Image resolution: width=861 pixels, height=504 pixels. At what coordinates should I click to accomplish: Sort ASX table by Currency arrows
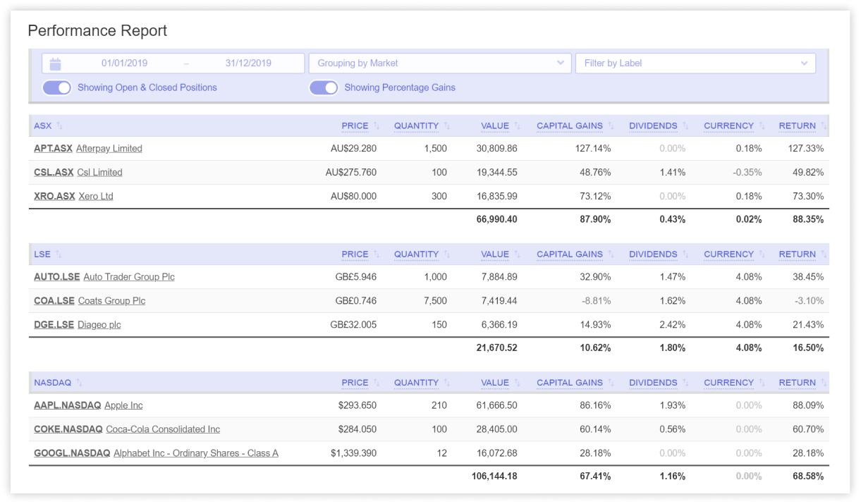(x=762, y=126)
